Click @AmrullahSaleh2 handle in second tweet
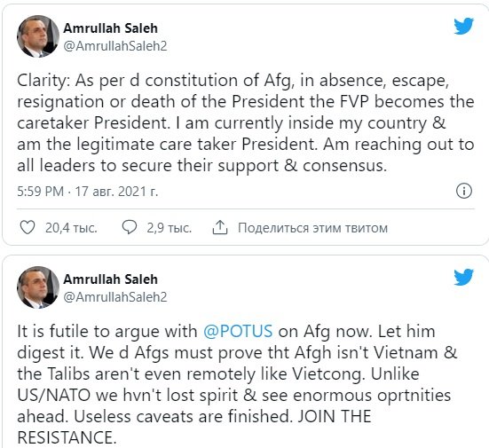 (115, 297)
